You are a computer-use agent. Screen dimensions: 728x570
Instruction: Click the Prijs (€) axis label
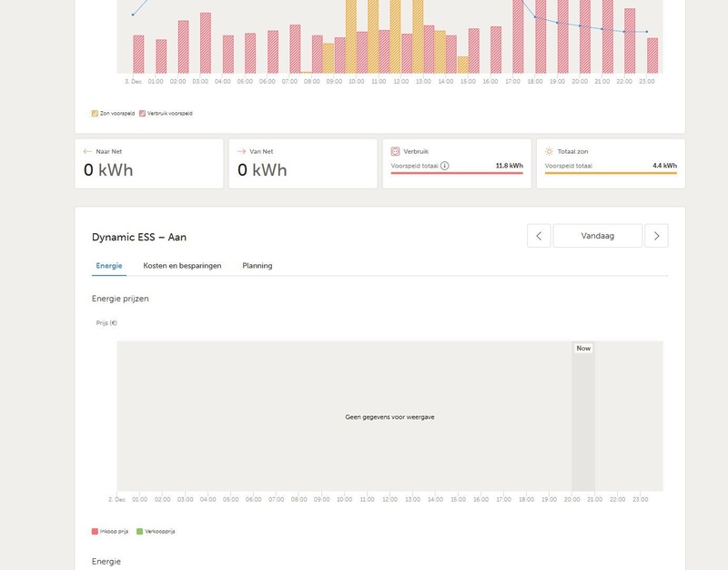click(x=106, y=323)
